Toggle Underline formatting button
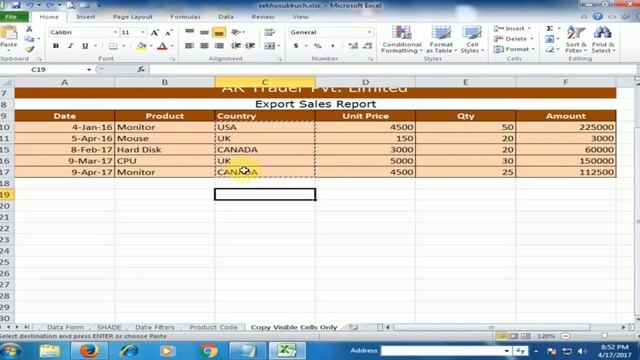The width and height of the screenshot is (640, 360). coord(85,46)
